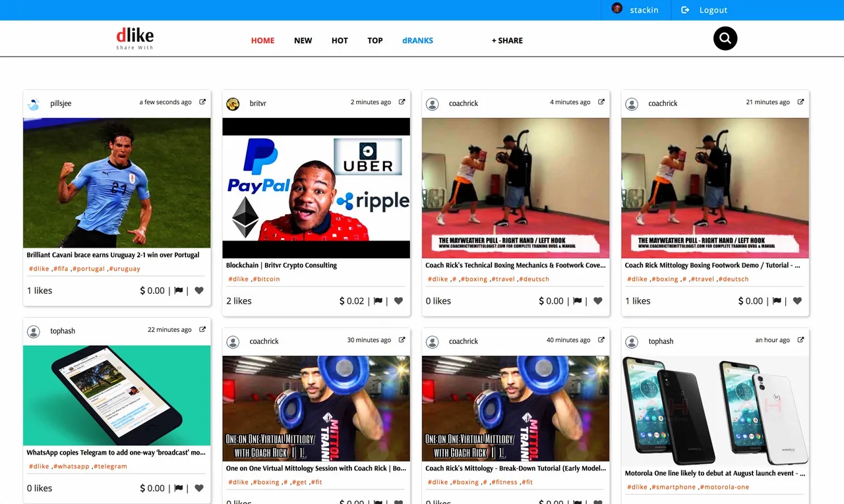The height and width of the screenshot is (504, 844).
Task: Heart the Boxing Footwork Demo post
Action: [x=797, y=301]
